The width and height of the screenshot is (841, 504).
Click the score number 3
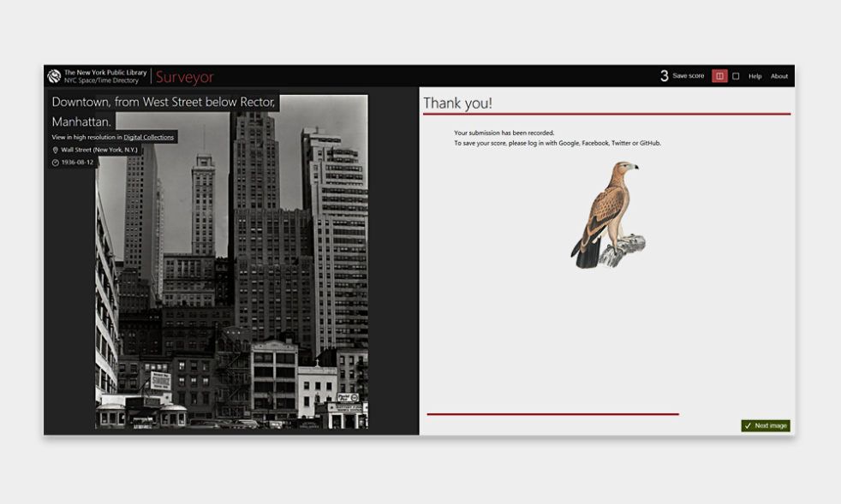pyautogui.click(x=664, y=76)
